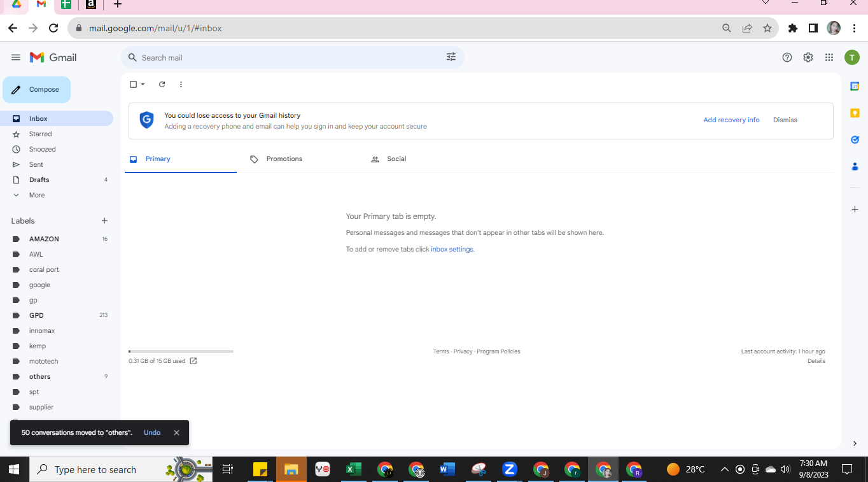The image size is (868, 482).
Task: Click the Refresh icon
Action: 162,84
